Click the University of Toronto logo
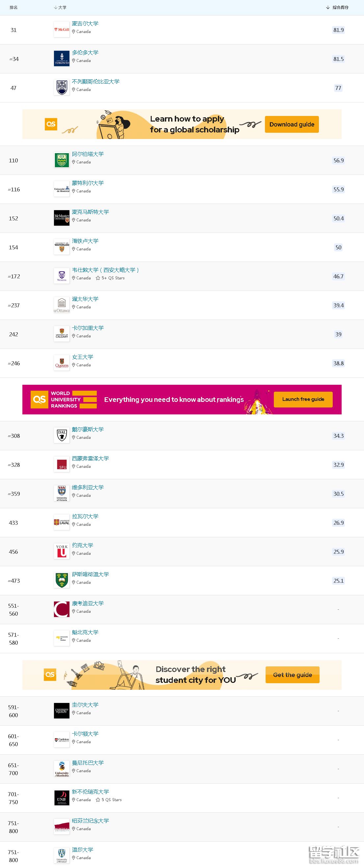The image size is (364, 868). point(62,59)
